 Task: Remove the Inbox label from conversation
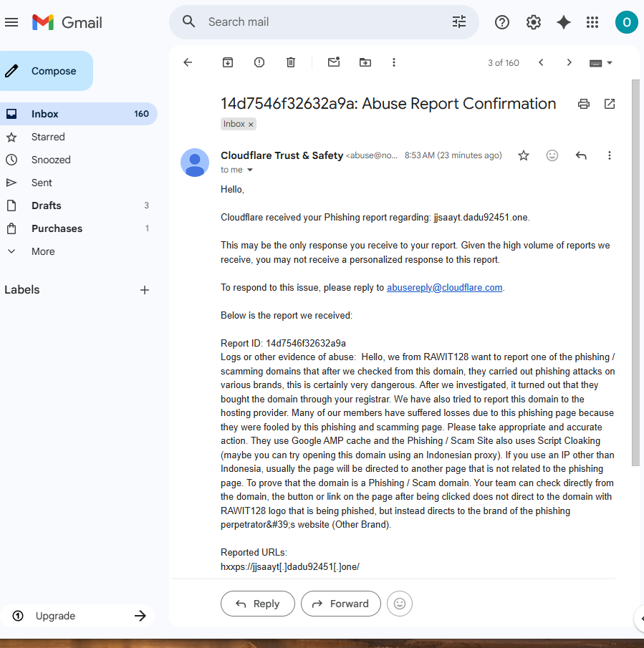tap(251, 124)
